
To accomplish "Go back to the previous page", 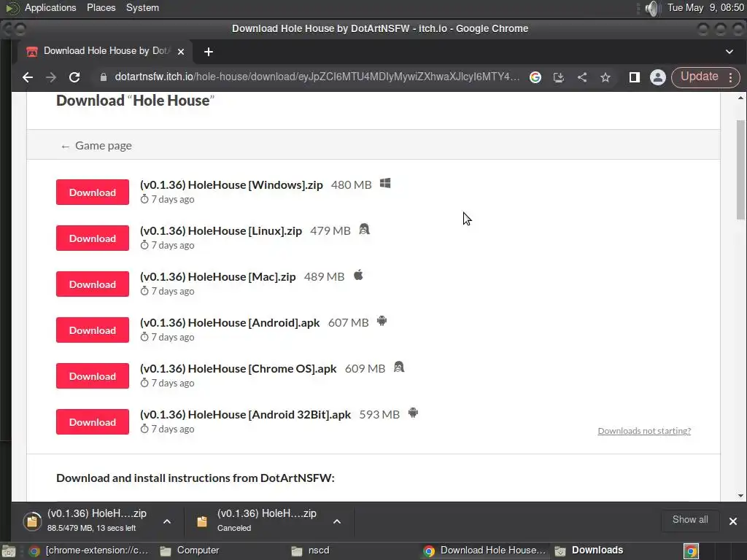I will (x=28, y=77).
